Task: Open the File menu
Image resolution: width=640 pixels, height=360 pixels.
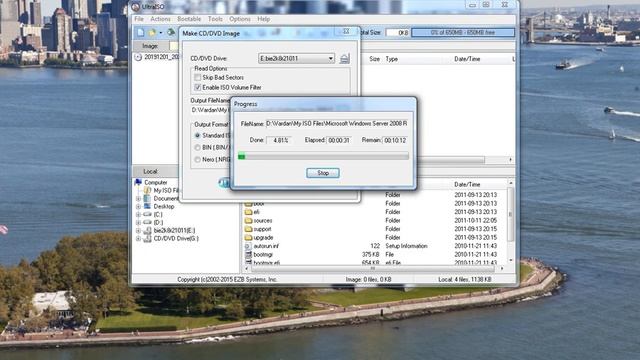Action: click(139, 19)
